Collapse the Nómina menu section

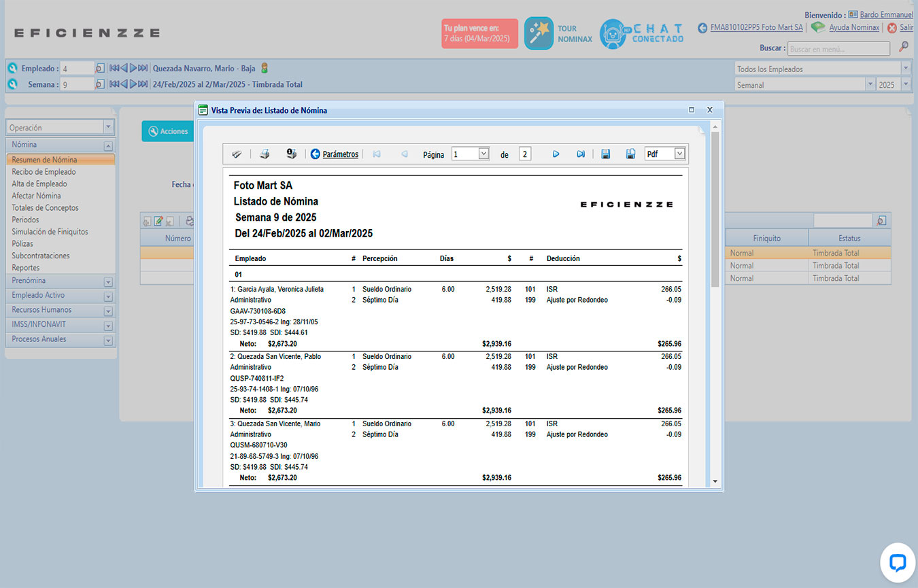(x=108, y=145)
